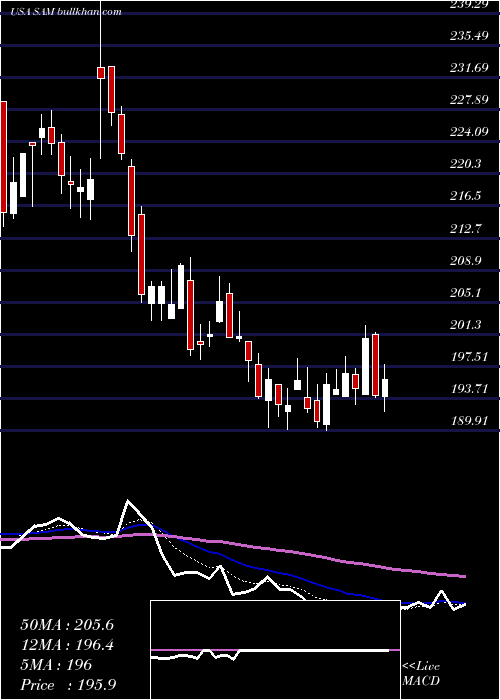The image size is (500, 700).
Task: Click the 197.51 price axis label
Action: point(468,357)
